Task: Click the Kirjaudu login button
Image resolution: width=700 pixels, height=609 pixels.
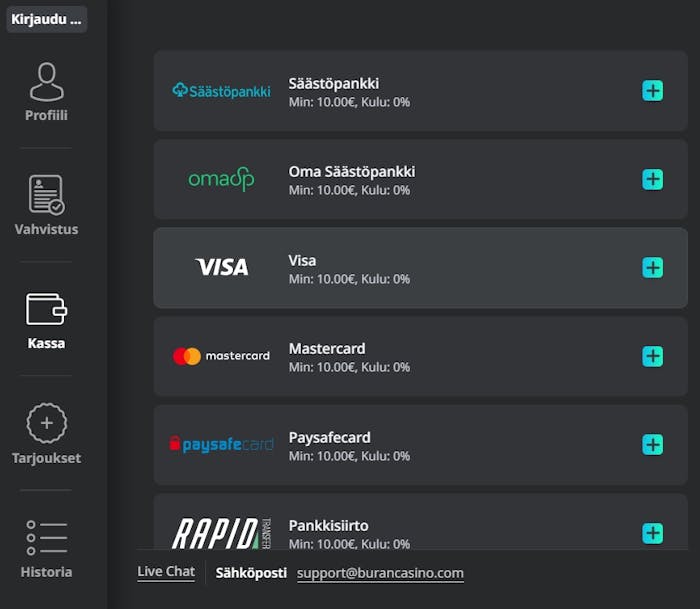Action: 46,19
